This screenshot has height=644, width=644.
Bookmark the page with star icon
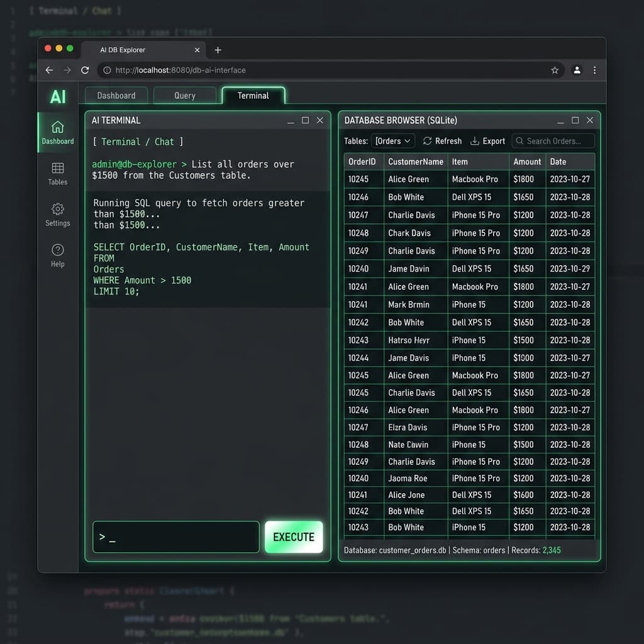[x=555, y=70]
